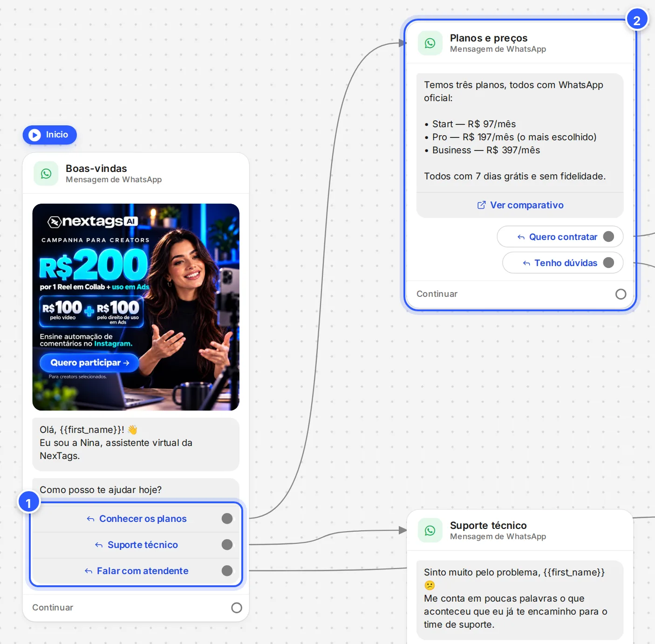Click the output connector dot for Falar com atendente
This screenshot has height=644, width=655.
point(227,571)
